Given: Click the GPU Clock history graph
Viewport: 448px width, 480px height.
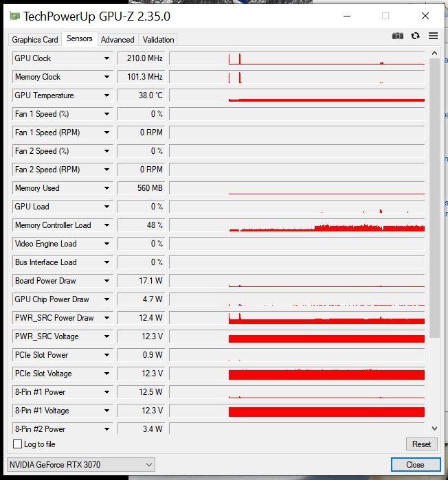Looking at the screenshot, I should [x=297, y=58].
